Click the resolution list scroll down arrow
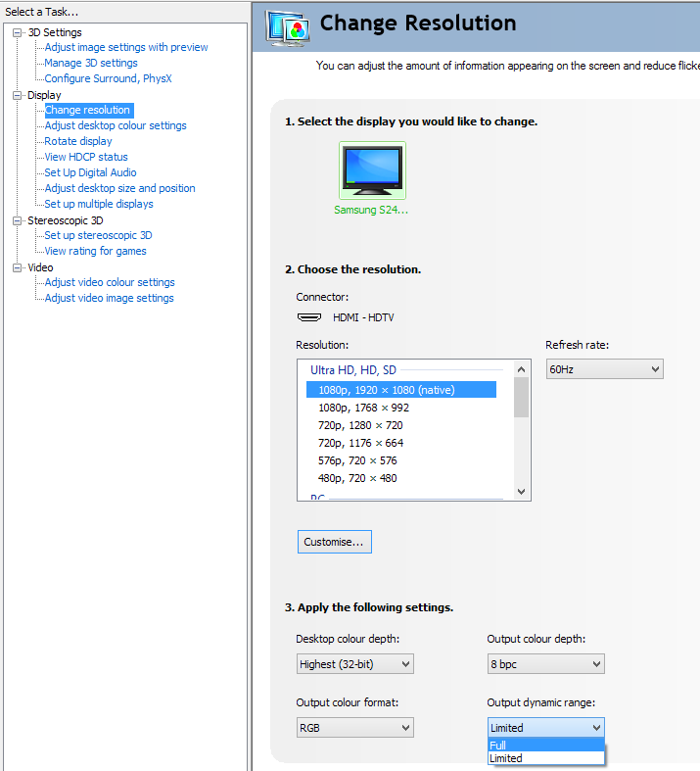Screen dimensions: 700x771 click(521, 491)
